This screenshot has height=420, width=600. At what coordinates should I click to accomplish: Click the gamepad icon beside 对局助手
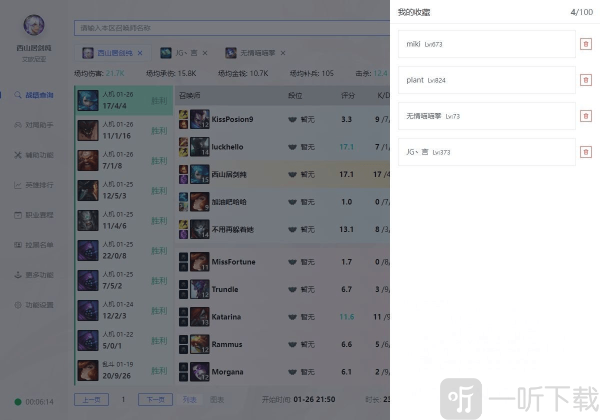[18, 125]
